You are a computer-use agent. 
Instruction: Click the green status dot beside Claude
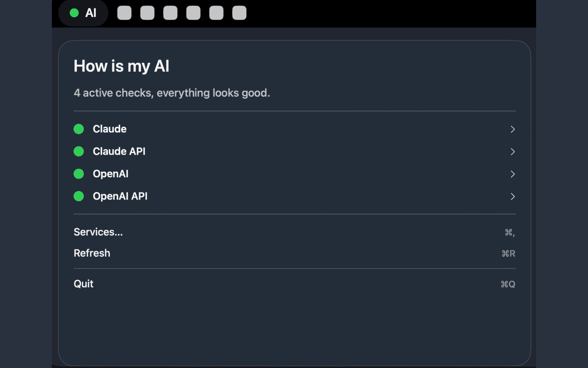(78, 129)
